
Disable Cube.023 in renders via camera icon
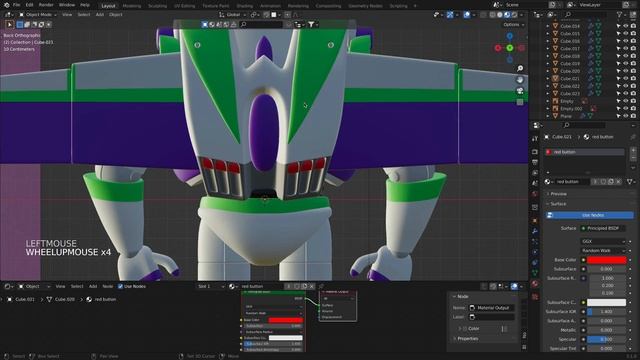tap(633, 93)
